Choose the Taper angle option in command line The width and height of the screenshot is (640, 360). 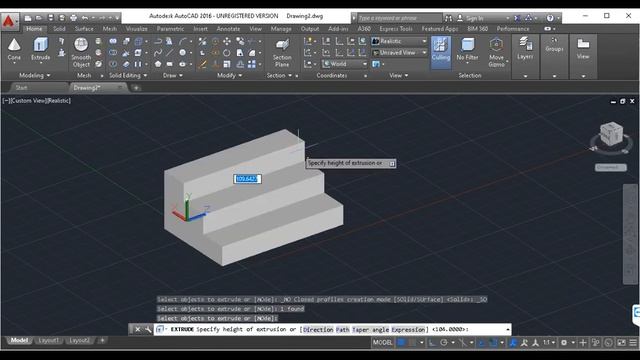pos(370,329)
